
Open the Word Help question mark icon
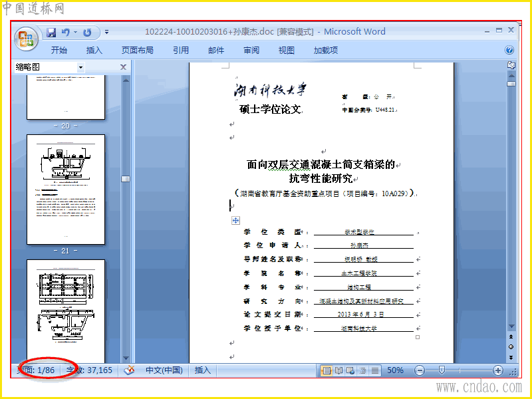tap(509, 51)
